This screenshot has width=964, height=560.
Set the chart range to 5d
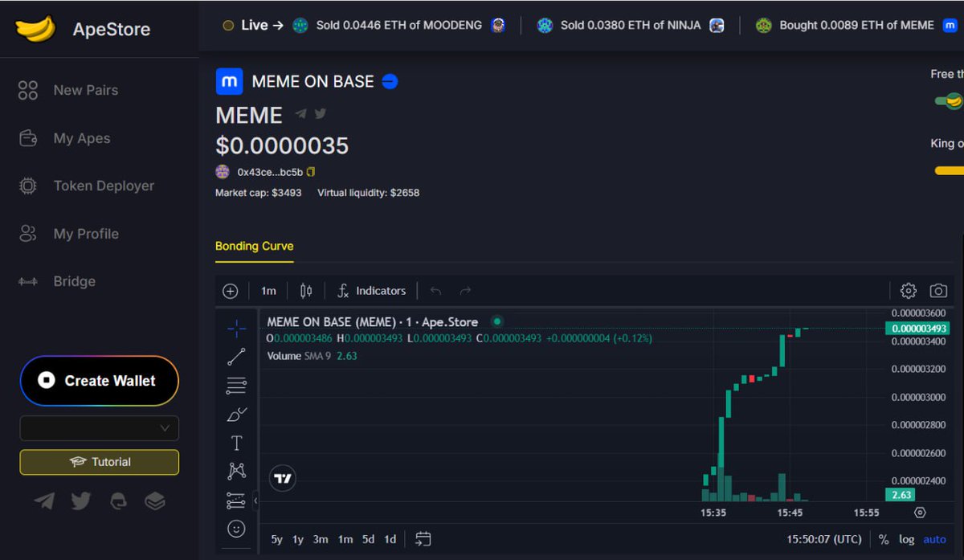[x=368, y=539]
